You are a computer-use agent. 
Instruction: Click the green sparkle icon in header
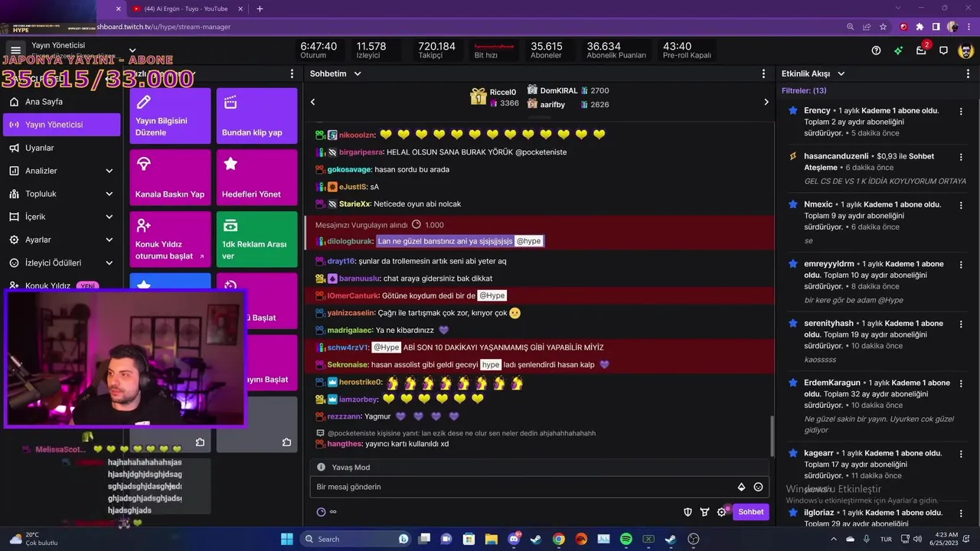898,51
